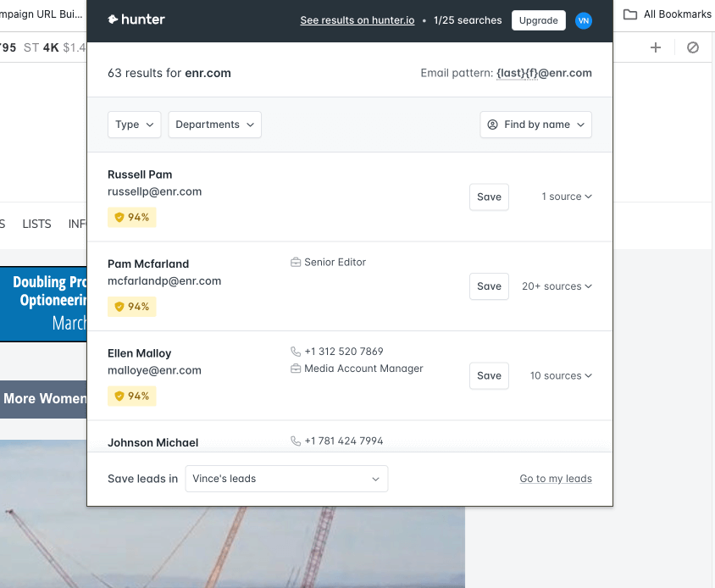Click the crane photo on the ENR page
Viewport: 715px width, 588px height.
(233, 547)
